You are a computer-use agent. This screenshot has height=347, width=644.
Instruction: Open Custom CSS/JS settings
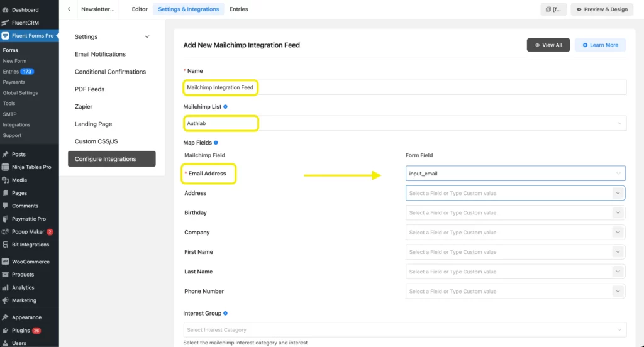96,141
